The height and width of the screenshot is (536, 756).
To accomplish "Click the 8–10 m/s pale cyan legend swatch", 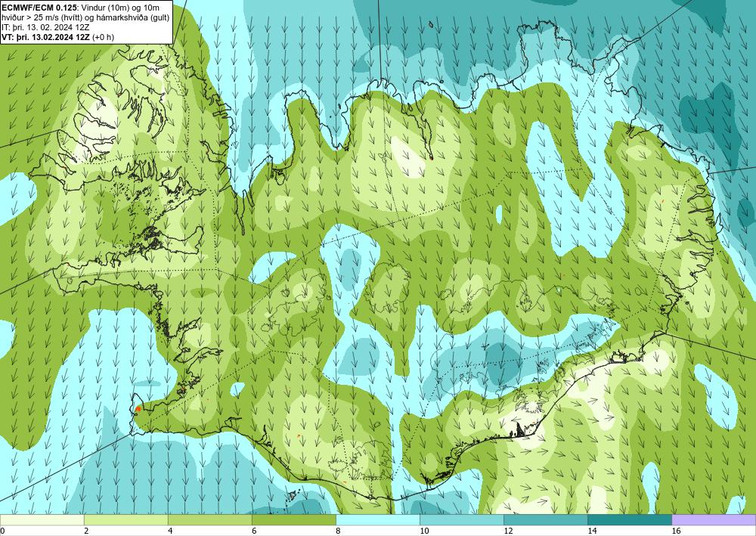I will point(378,519).
